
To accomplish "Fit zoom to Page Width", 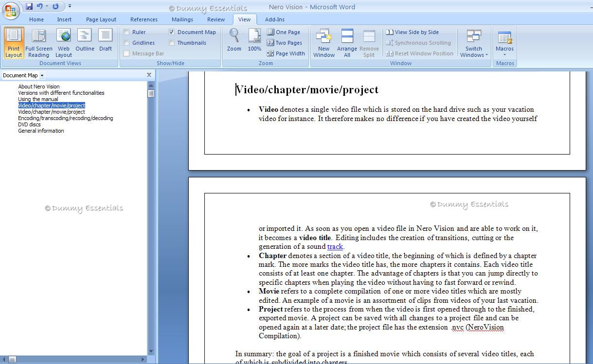I will pos(286,53).
